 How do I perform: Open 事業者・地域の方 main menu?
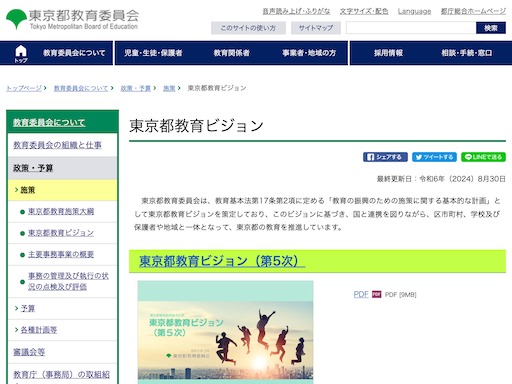click(x=309, y=53)
